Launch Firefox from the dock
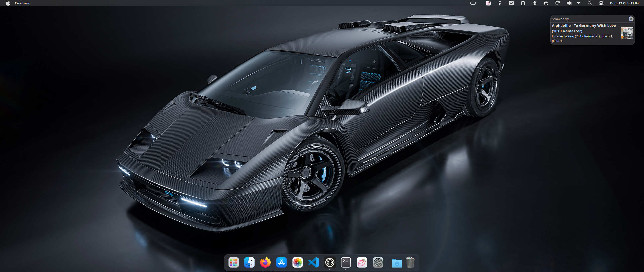The height and width of the screenshot is (272, 644). click(265, 263)
